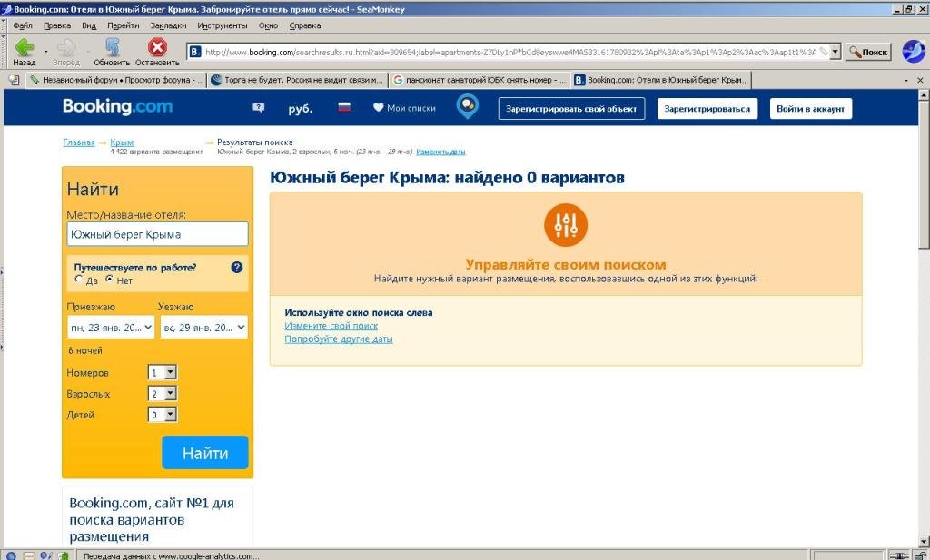Image resolution: width=930 pixels, height=560 pixels.
Task: Open the Файл menu
Action: tap(23, 25)
